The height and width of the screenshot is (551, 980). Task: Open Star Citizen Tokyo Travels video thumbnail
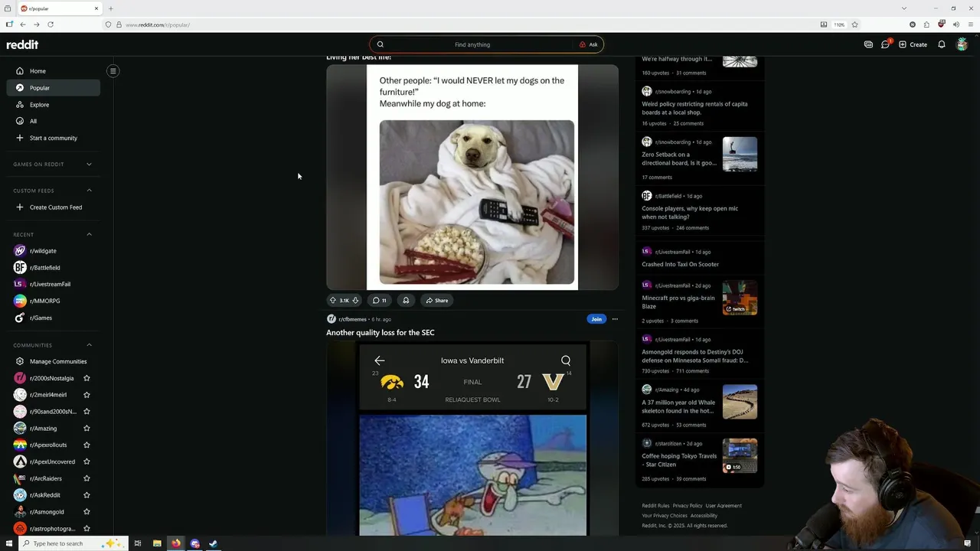740,455
